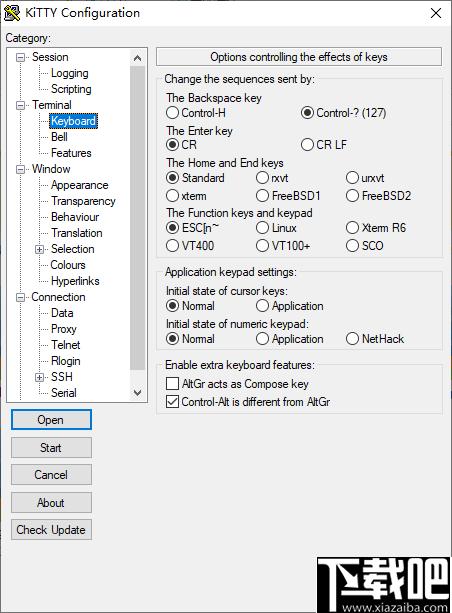Expand the Selection tree node
Image resolution: width=452 pixels, height=613 pixels.
tap(39, 249)
